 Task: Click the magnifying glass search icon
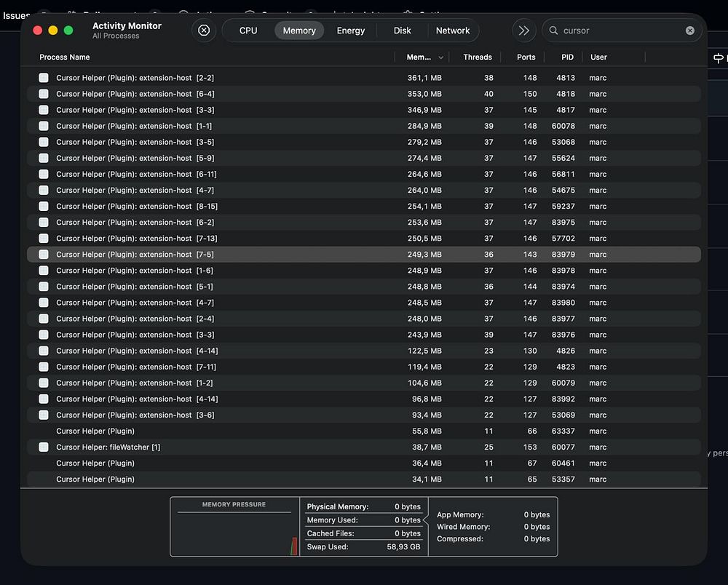click(554, 31)
